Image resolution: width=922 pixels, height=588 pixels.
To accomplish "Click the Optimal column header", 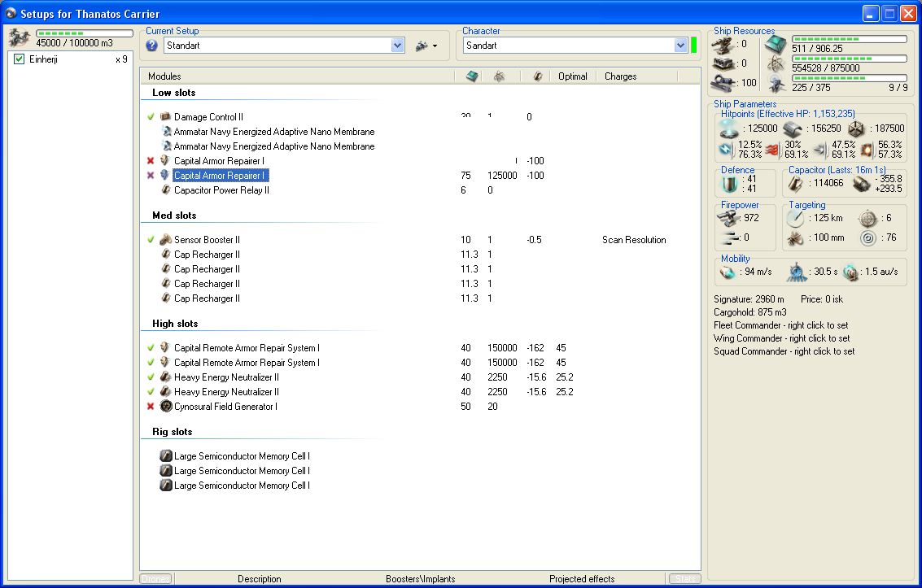I will [x=573, y=76].
